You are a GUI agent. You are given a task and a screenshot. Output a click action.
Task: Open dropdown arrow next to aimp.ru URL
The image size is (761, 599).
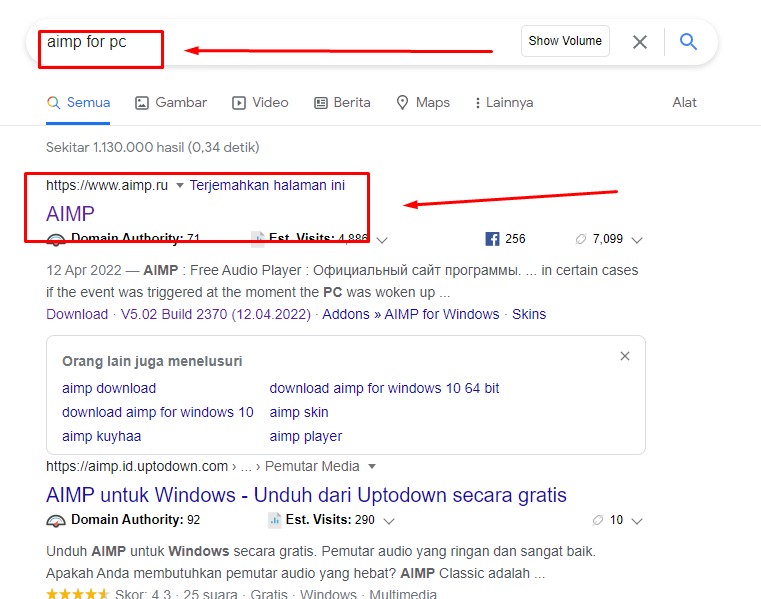pos(180,185)
